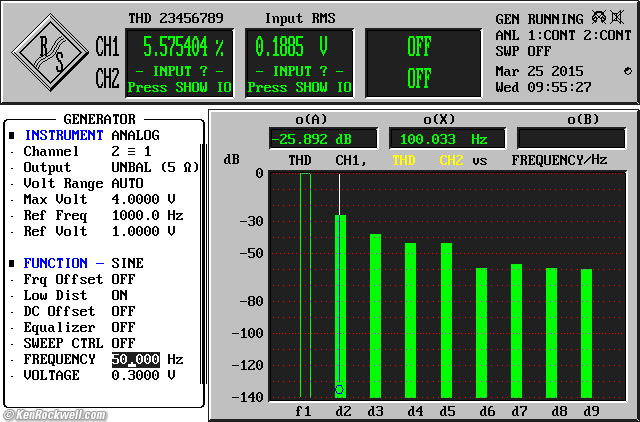Click the square bullet beside INSTRUMENT
The image size is (640, 422).
point(12,135)
